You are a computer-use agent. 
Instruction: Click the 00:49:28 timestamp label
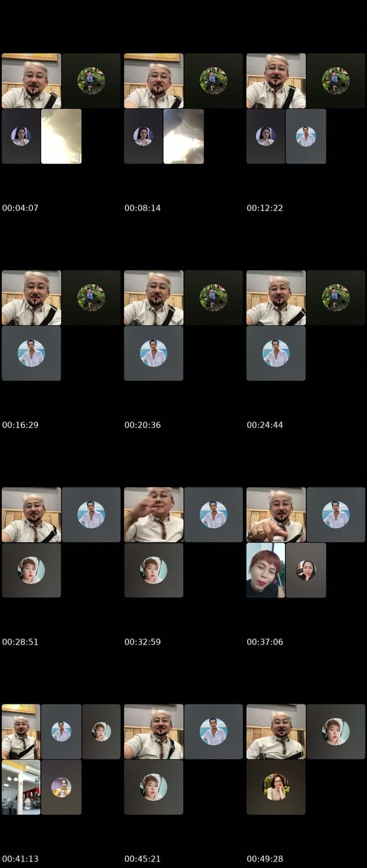click(265, 859)
